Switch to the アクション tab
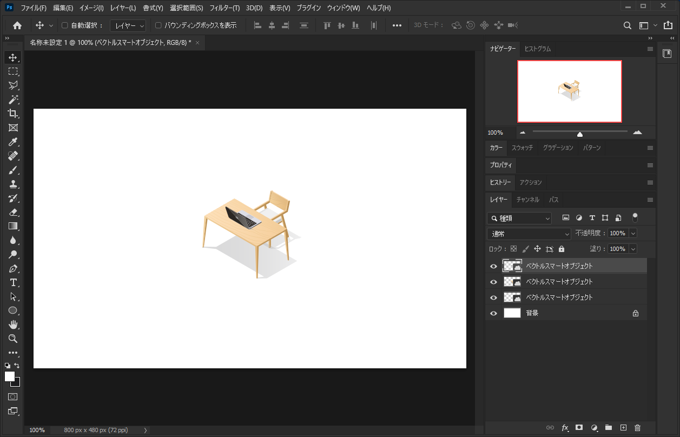 tap(531, 182)
